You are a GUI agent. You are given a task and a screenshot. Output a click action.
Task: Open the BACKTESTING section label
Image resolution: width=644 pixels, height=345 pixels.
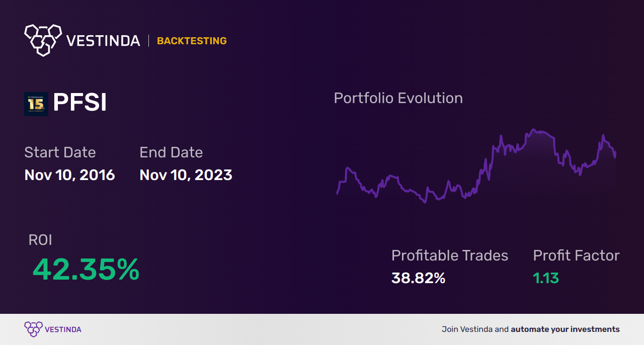[192, 41]
